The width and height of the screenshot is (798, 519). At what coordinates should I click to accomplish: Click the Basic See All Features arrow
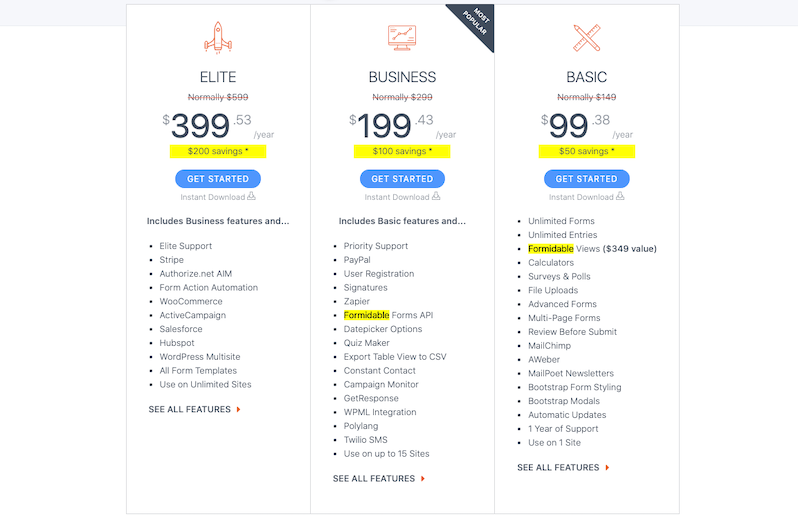click(607, 467)
